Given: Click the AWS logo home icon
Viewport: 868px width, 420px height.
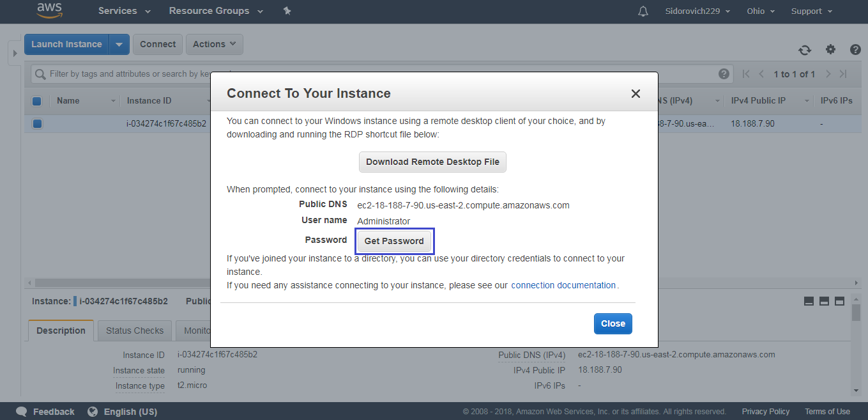Looking at the screenshot, I should tap(49, 10).
